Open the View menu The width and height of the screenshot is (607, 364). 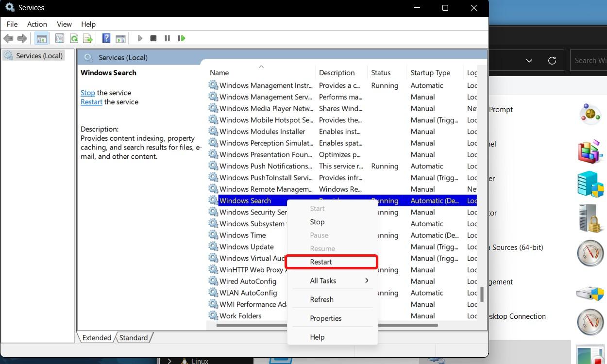tap(64, 24)
